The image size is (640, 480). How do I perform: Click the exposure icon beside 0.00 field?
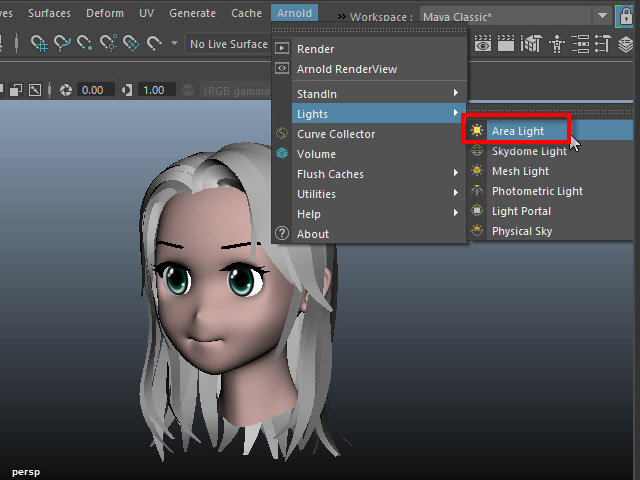(66, 90)
